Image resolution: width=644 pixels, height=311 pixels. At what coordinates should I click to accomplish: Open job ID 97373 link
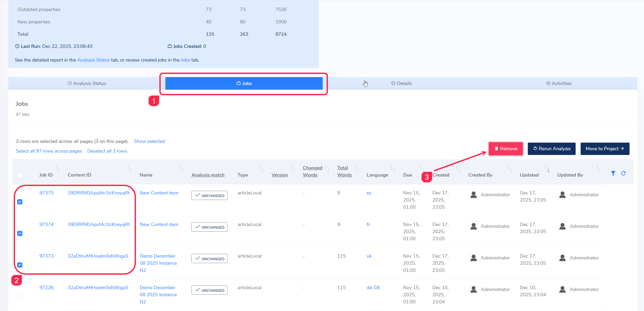(x=47, y=256)
